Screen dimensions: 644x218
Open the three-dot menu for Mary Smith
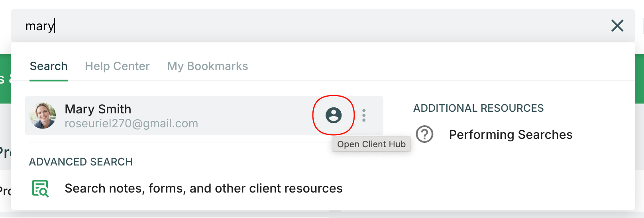point(364,115)
